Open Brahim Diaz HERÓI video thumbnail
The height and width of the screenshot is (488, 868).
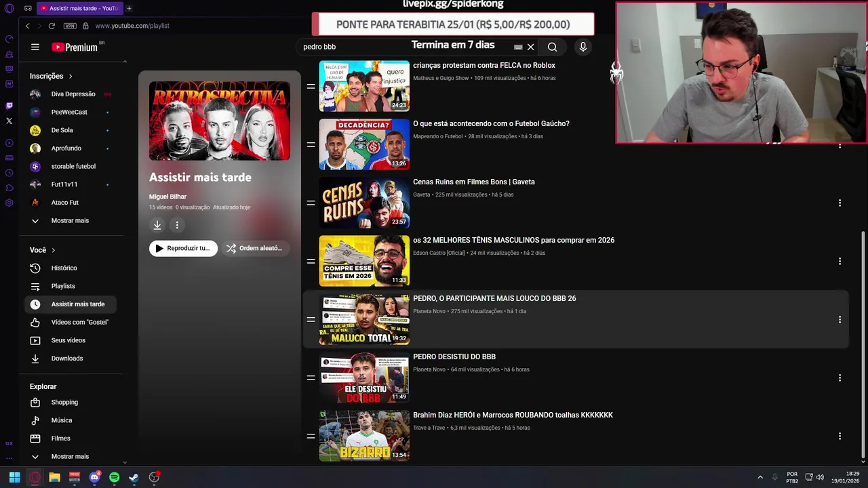coord(364,436)
